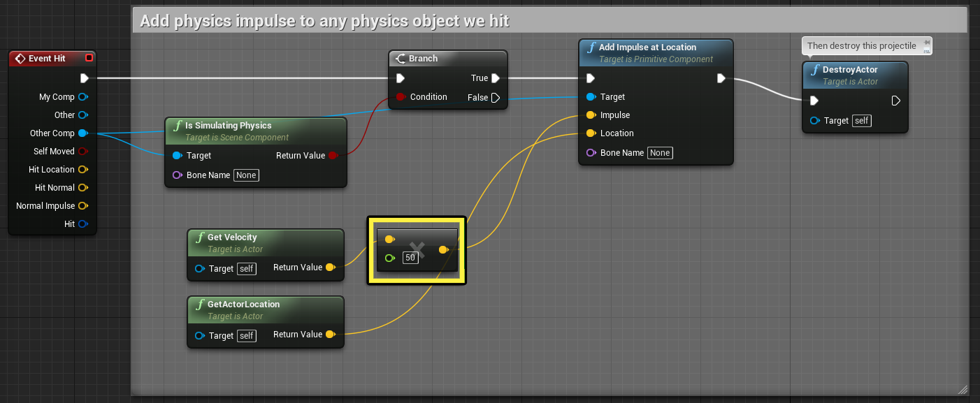This screenshot has height=403, width=980.
Task: Click the Event Hit white execution output pin
Action: (85, 78)
